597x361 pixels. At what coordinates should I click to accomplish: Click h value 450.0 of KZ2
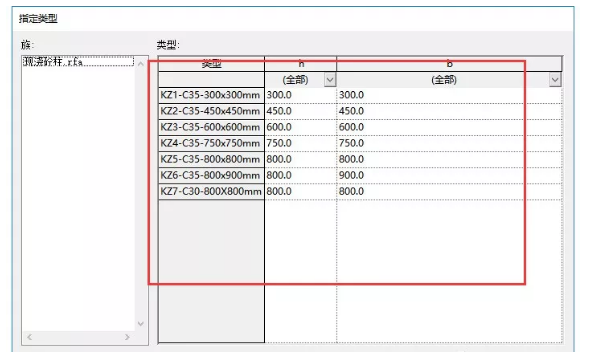click(301, 111)
